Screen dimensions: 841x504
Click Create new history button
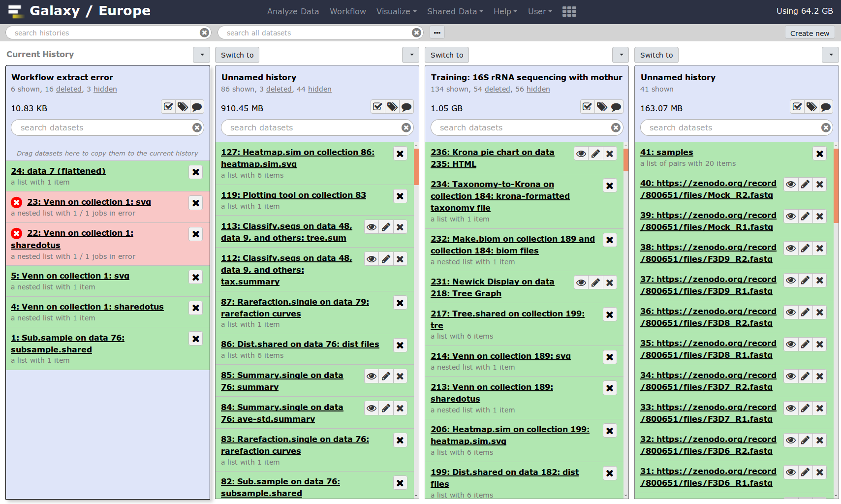pyautogui.click(x=810, y=33)
